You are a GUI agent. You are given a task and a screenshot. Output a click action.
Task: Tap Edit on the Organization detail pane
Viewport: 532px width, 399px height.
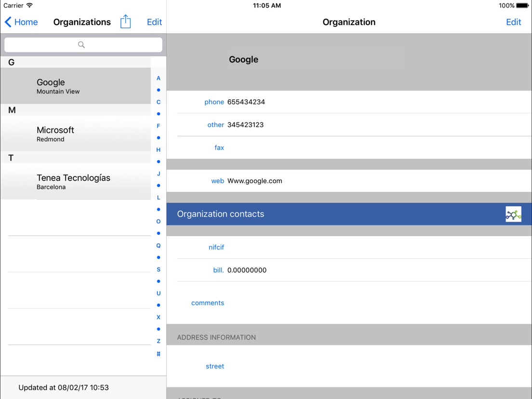513,22
